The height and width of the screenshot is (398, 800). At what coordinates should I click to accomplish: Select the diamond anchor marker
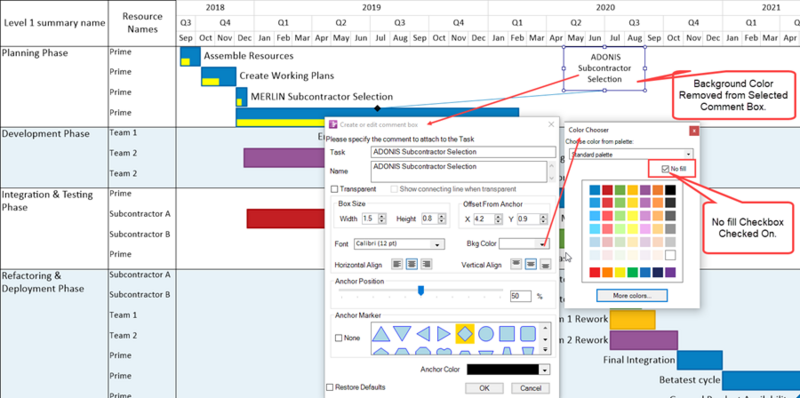[465, 334]
